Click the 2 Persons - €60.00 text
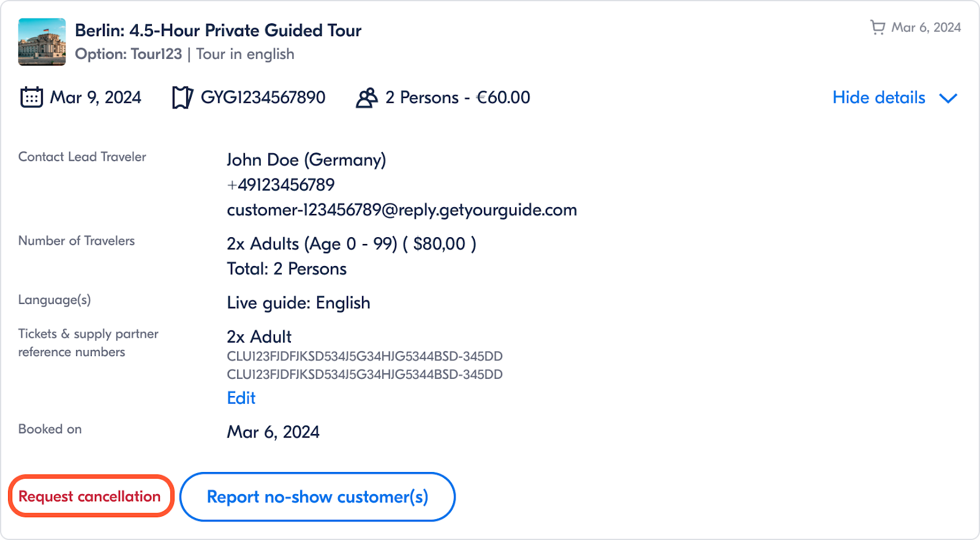Viewport: 980px width, 540px height. pos(458,97)
